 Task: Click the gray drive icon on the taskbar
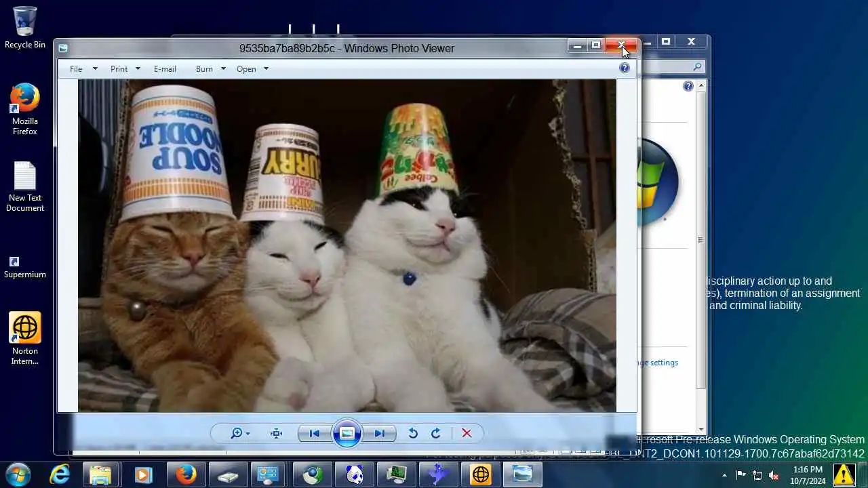click(x=228, y=474)
